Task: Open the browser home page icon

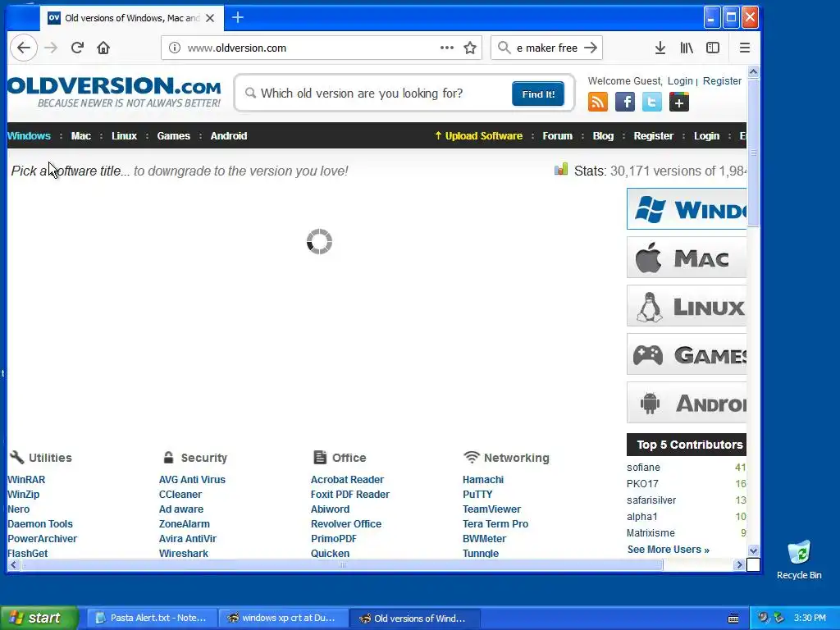Action: click(x=103, y=48)
